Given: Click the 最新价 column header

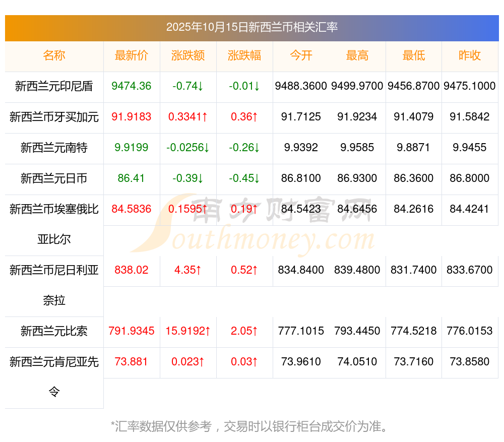Looking at the screenshot, I should [132, 55].
